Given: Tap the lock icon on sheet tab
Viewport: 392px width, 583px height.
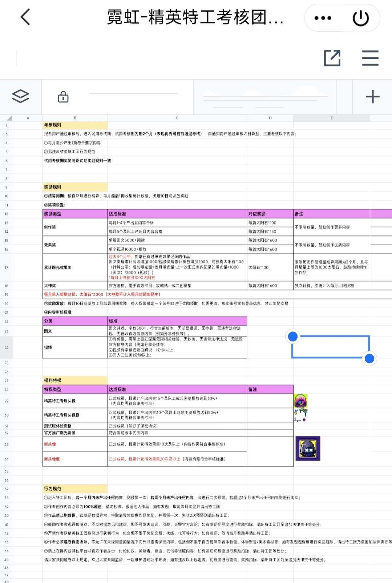Looking at the screenshot, I should tap(63, 97).
